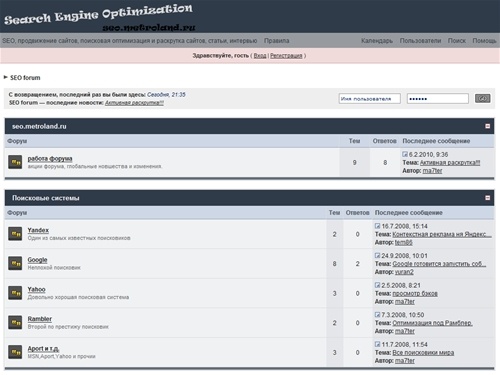The height and width of the screenshot is (375, 500).
Task: Open the работа форума forum icon
Action: [15, 162]
